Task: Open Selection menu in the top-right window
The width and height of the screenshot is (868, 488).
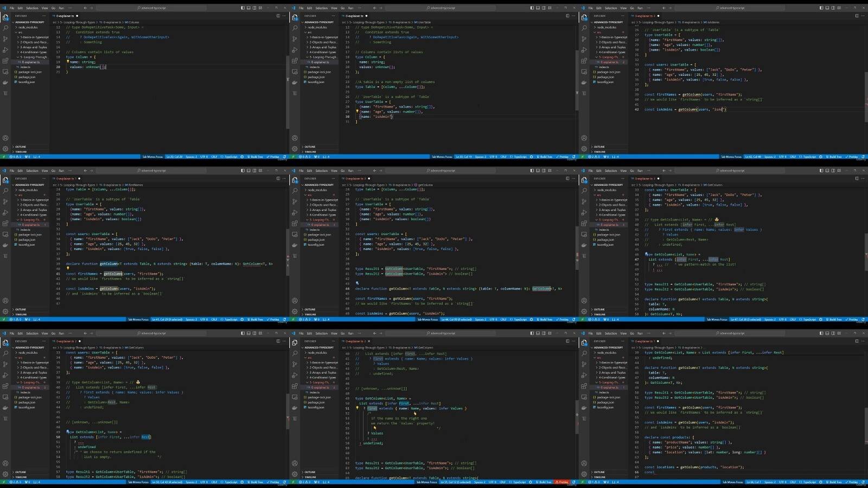Action: pyautogui.click(x=610, y=8)
